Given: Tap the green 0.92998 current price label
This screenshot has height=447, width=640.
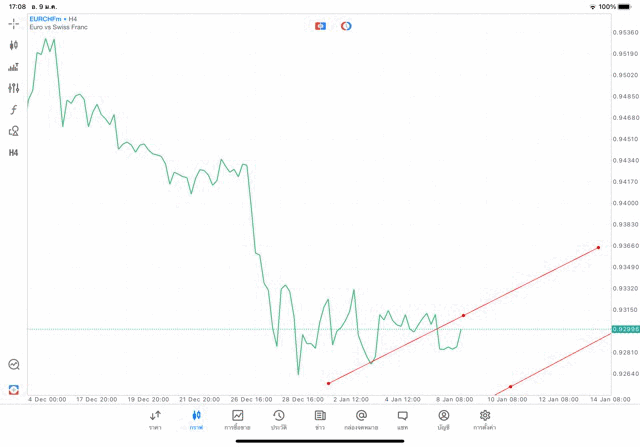Looking at the screenshot, I should click(x=625, y=329).
